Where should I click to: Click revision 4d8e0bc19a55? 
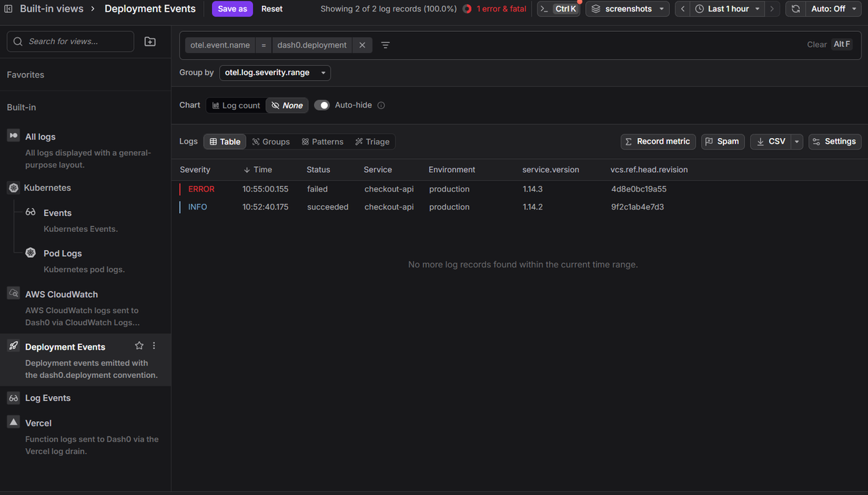[639, 189]
